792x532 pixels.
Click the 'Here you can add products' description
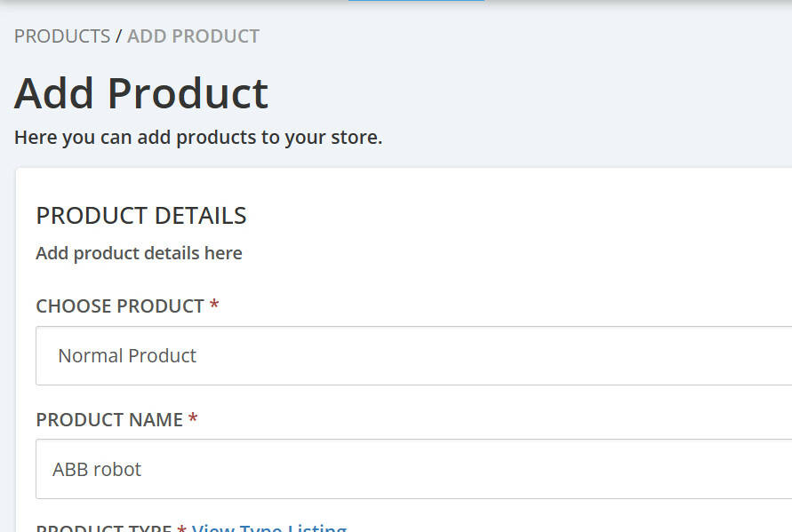[x=198, y=138]
